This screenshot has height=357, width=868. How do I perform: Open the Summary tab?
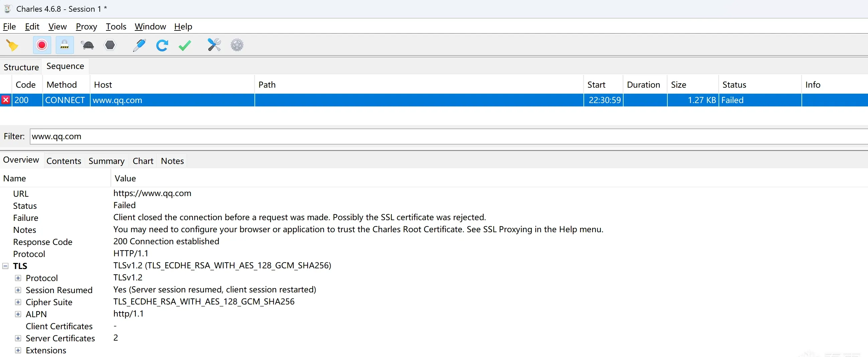pyautogui.click(x=106, y=161)
